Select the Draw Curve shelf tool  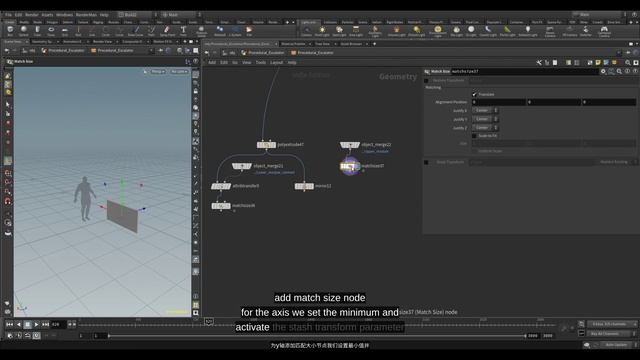click(136, 31)
